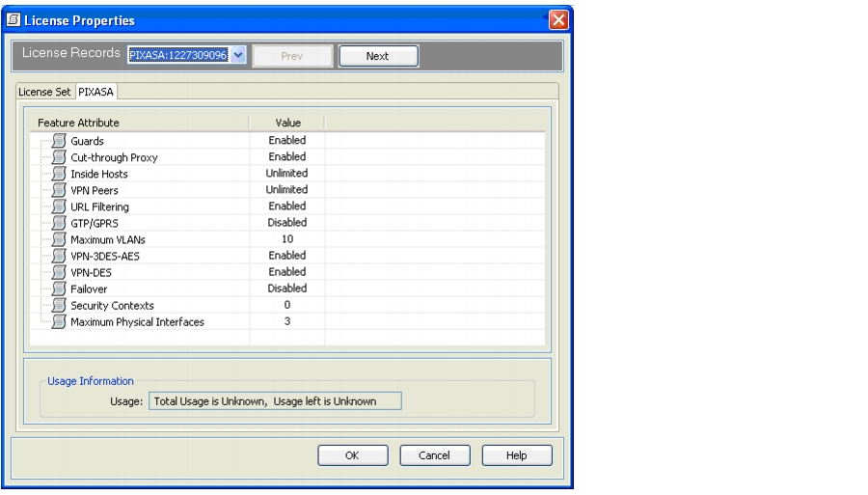868x495 pixels.
Task: Click the VPN Peers row icon
Action: pyautogui.click(x=59, y=190)
